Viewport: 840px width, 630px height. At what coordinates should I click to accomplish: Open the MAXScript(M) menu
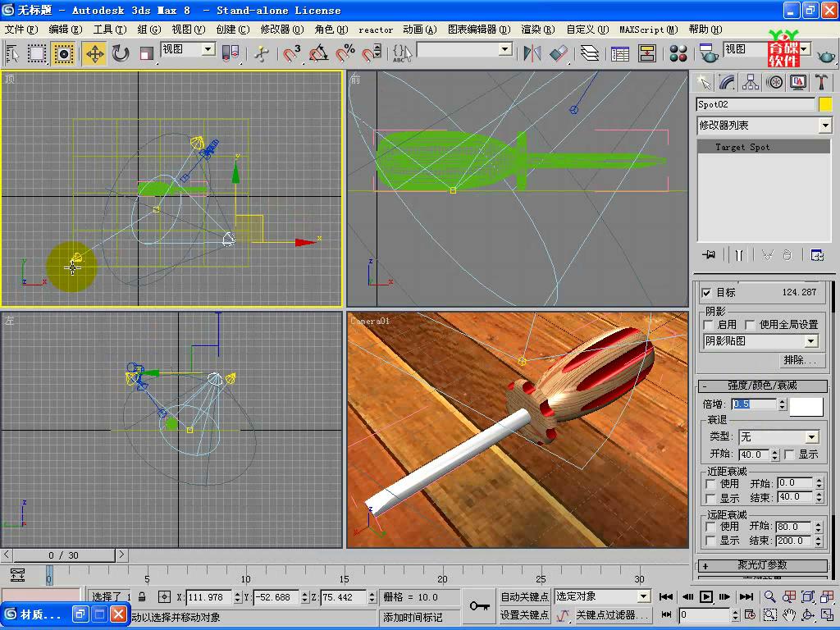point(649,30)
